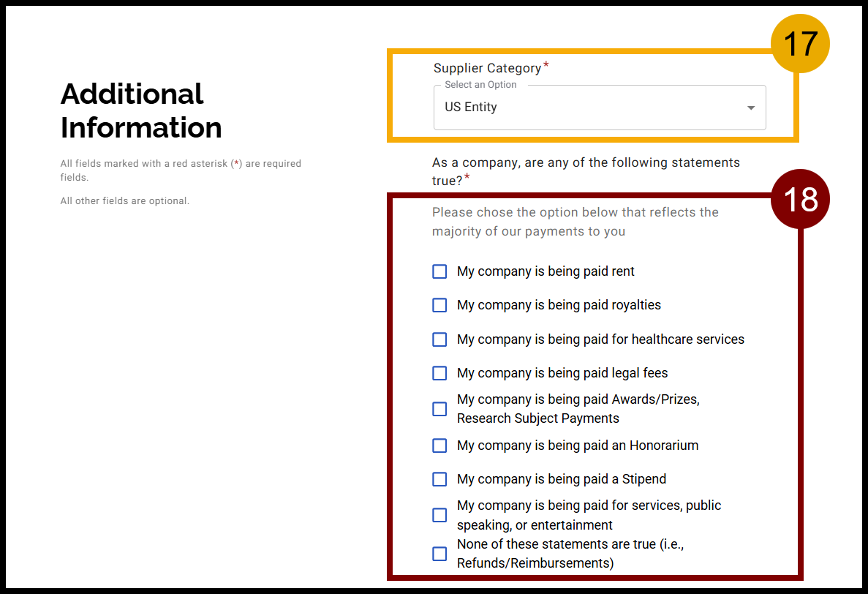Image resolution: width=868 pixels, height=594 pixels.
Task: Open the Supplier Category dropdown
Action: coord(600,107)
